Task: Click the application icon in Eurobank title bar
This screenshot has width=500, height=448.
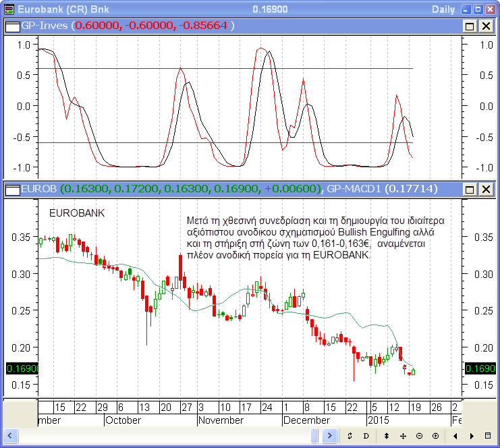Action: point(9,9)
